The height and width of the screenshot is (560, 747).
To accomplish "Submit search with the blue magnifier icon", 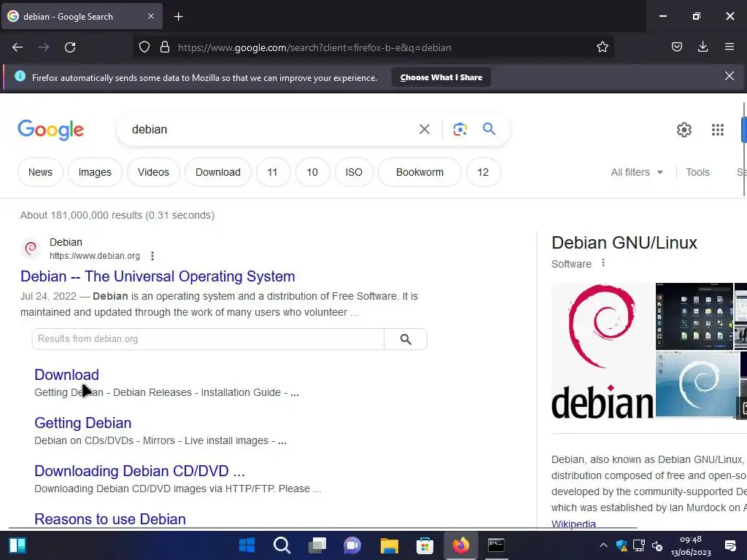I will pyautogui.click(x=489, y=128).
